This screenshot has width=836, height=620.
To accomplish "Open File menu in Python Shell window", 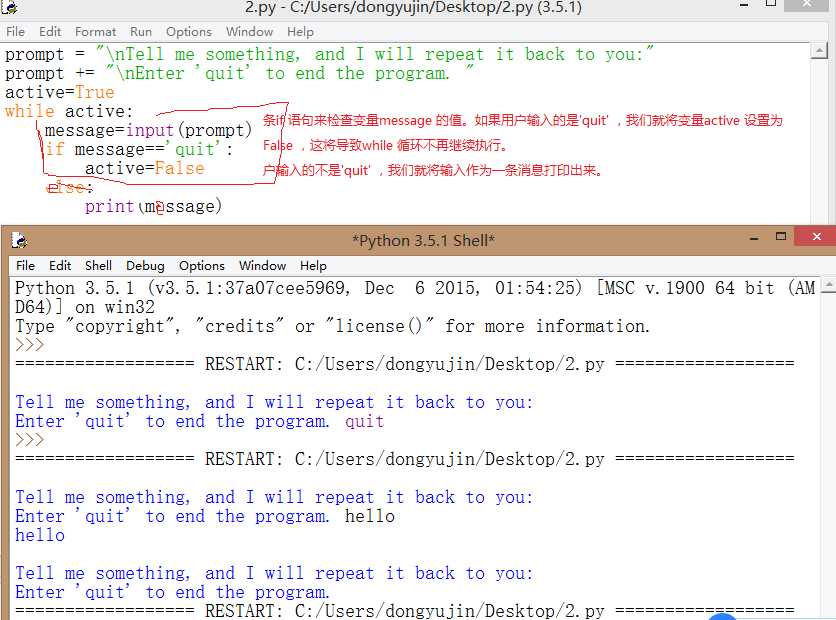I will click(25, 265).
